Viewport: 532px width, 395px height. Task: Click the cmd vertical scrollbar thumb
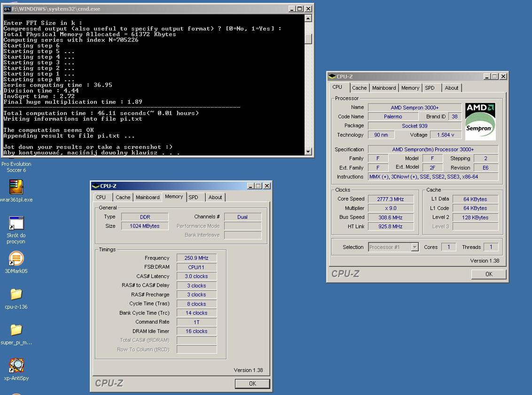point(308,39)
